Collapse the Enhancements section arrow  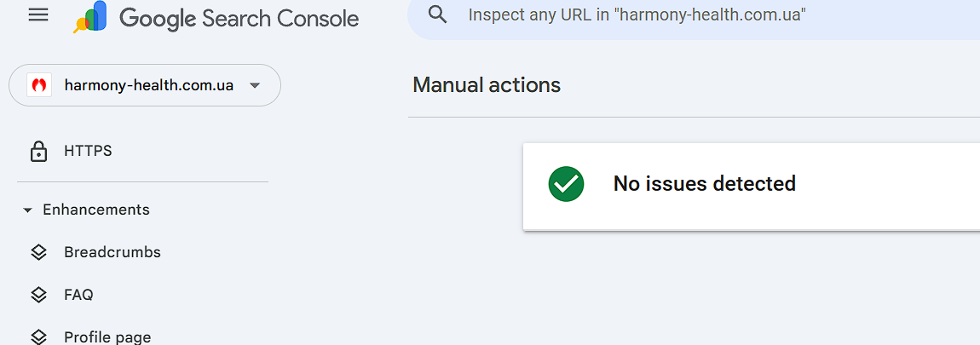click(x=28, y=210)
